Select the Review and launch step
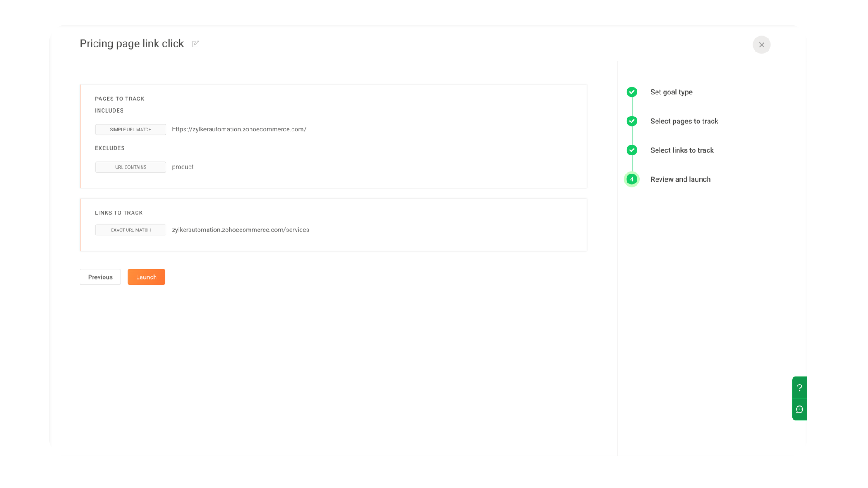This screenshot has width=868, height=488. coord(680,179)
